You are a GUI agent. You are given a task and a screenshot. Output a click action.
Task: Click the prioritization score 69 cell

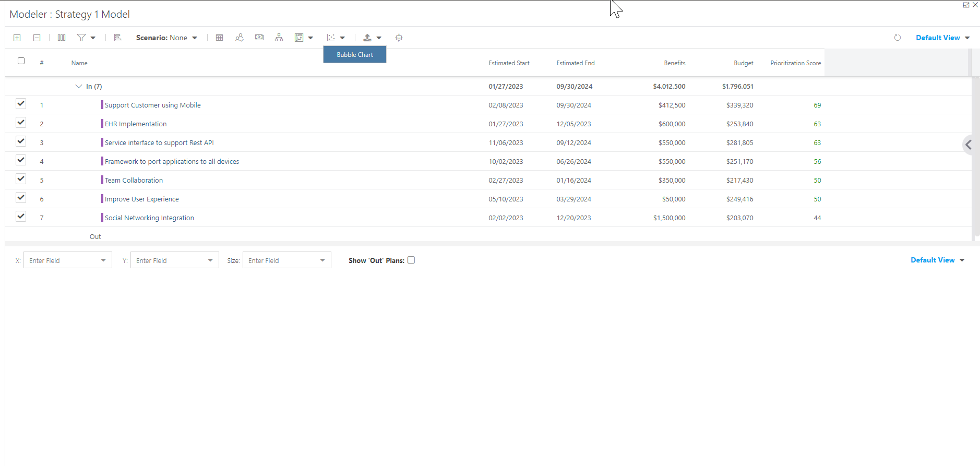(817, 105)
